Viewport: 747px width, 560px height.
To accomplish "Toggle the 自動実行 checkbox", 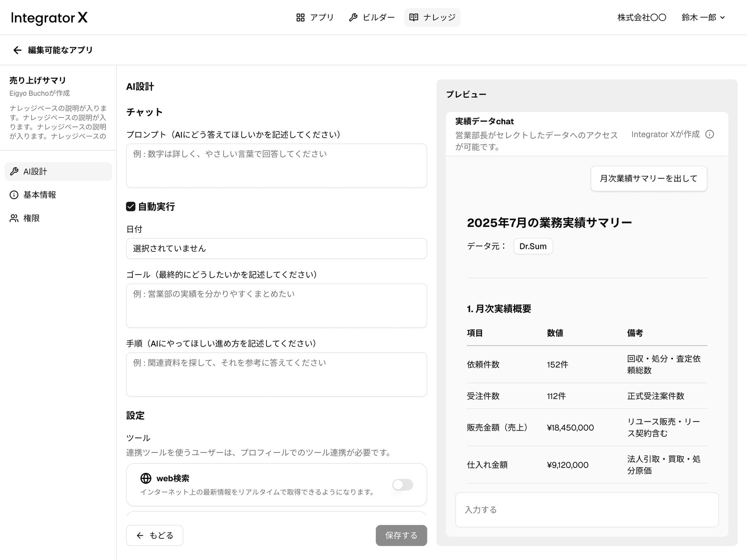I will (x=131, y=207).
